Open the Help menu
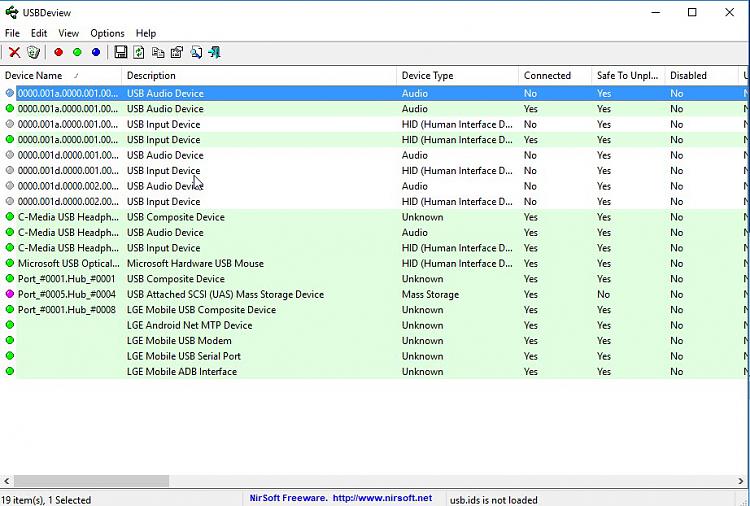This screenshot has height=506, width=750. coord(146,33)
